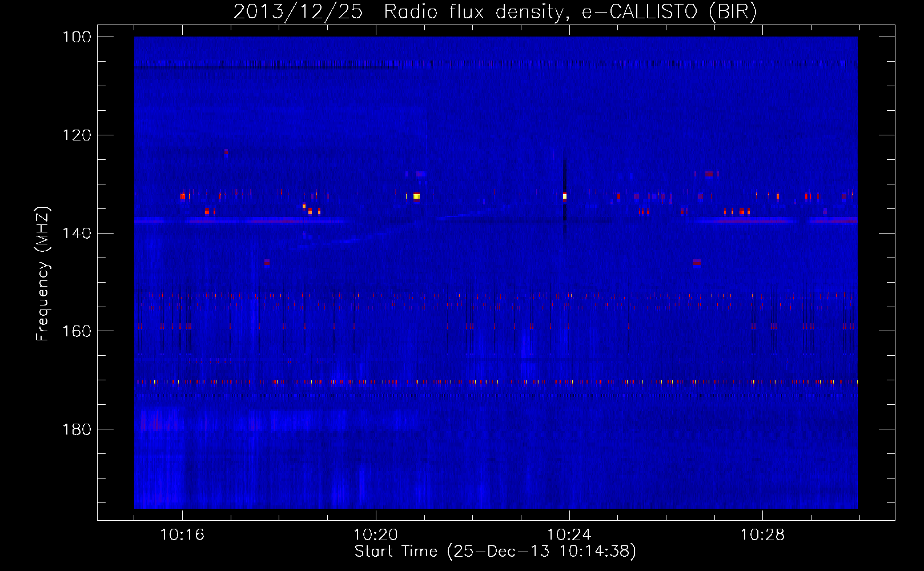Image resolution: width=924 pixels, height=571 pixels.
Task: Click the bright yellow burst near 10:21
Action: (x=416, y=196)
